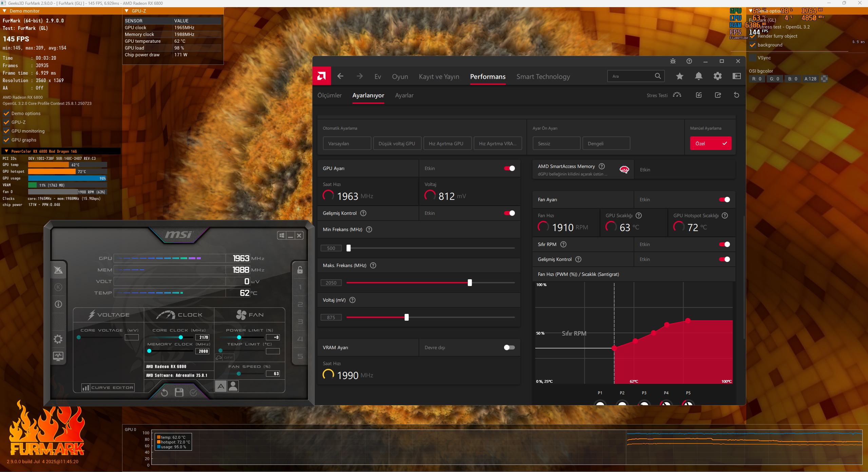This screenshot has width=868, height=472.
Task: Switch to the Ölçümler sub-tab
Action: (329, 96)
